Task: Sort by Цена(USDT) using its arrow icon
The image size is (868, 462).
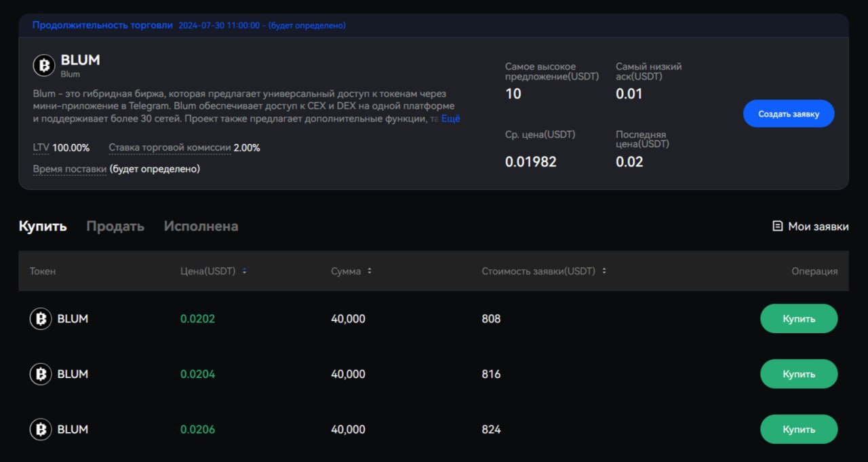Action: tap(244, 271)
